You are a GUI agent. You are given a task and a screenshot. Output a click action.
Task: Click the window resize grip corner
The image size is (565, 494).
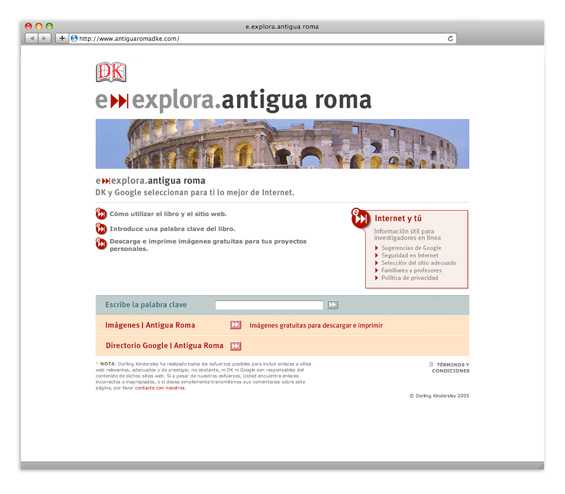click(x=540, y=466)
